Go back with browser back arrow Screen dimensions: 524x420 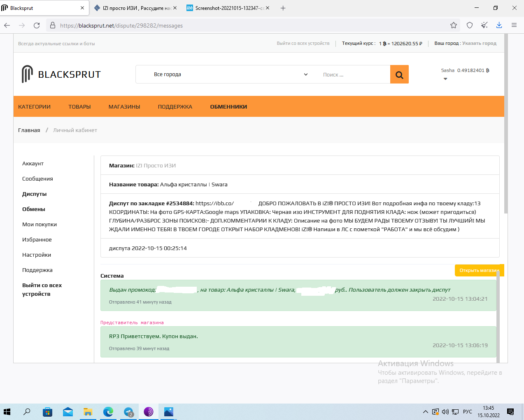[7, 26]
